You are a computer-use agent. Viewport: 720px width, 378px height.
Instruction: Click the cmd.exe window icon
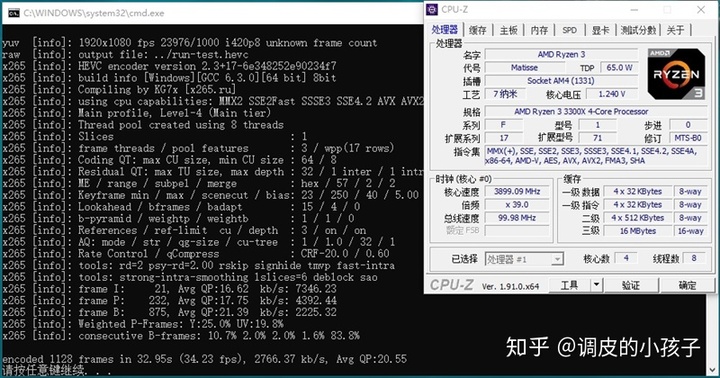tap(14, 13)
